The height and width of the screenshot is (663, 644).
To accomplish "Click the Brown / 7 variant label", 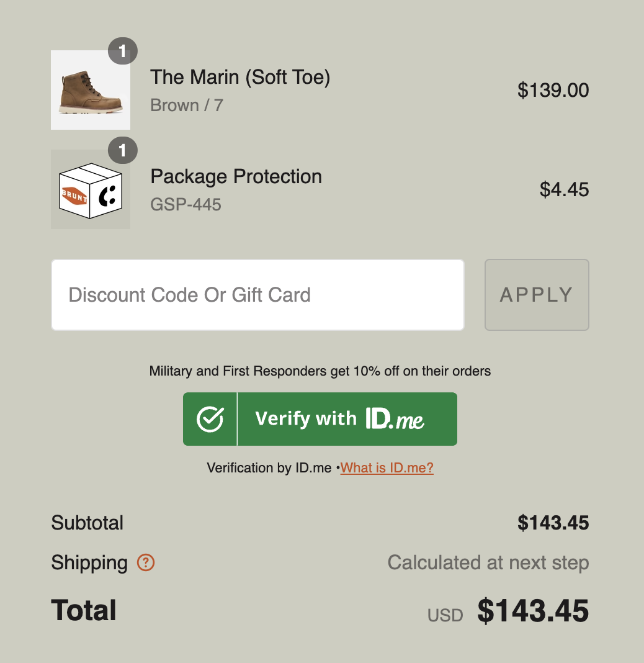I will (x=186, y=105).
